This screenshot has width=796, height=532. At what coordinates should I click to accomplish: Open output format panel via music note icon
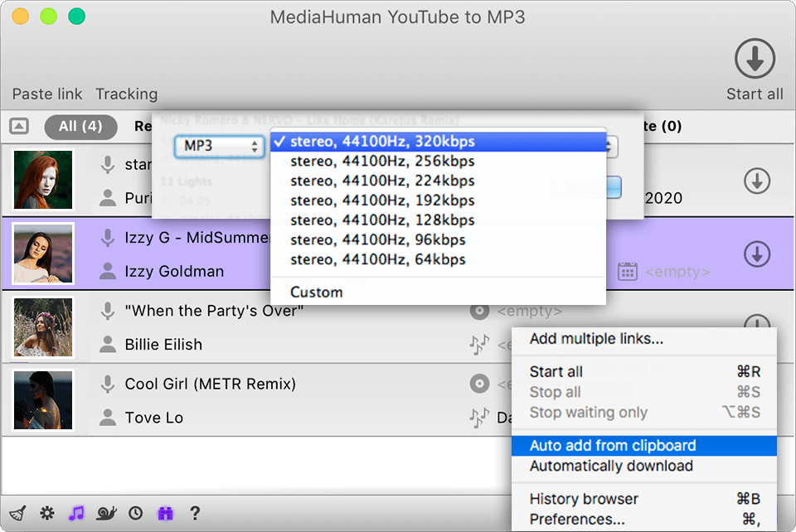(76, 514)
